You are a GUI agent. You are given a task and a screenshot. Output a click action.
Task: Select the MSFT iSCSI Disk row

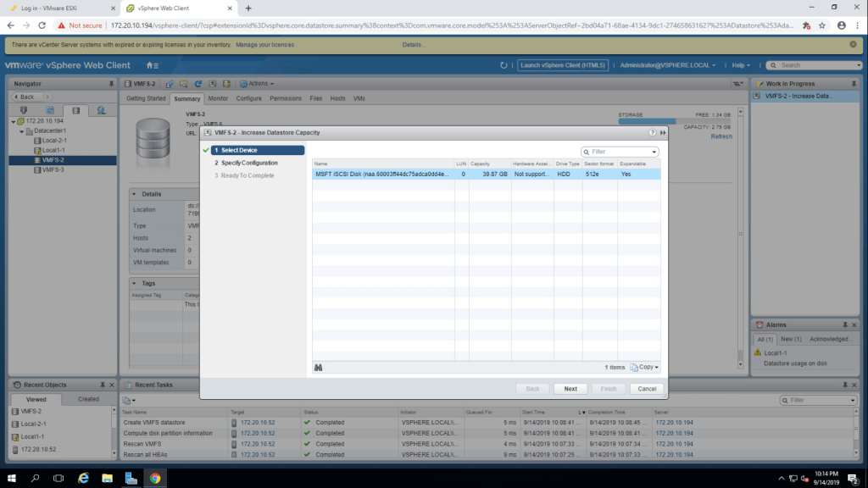coord(381,174)
